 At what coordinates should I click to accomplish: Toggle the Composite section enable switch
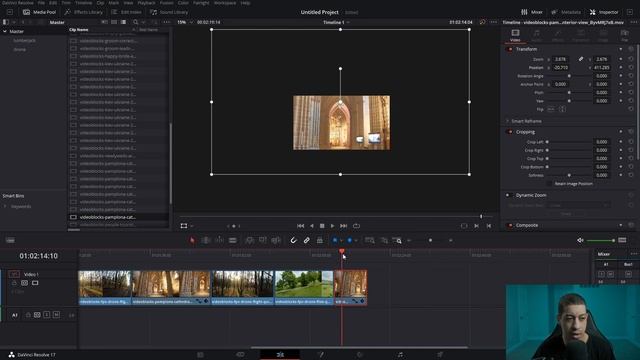[509, 225]
